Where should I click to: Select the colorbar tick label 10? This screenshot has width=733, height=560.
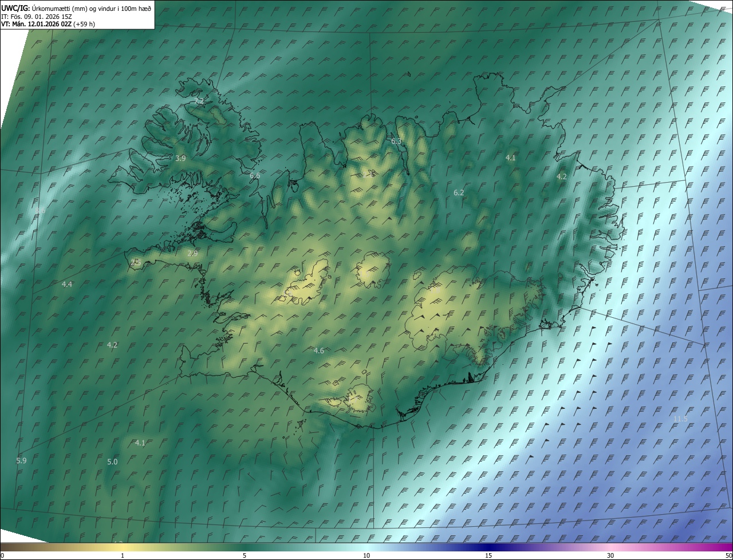366,555
